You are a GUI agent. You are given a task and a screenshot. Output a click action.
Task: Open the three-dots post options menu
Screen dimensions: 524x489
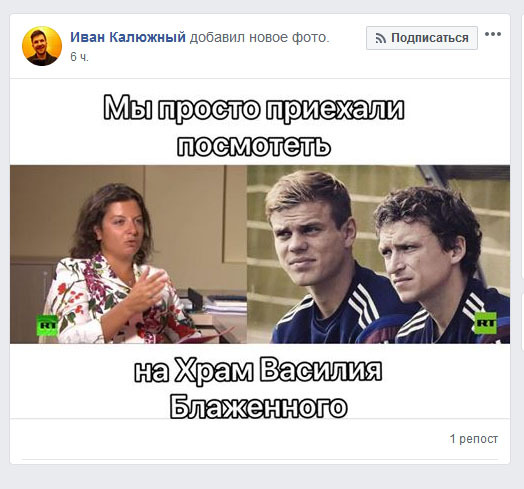click(493, 34)
